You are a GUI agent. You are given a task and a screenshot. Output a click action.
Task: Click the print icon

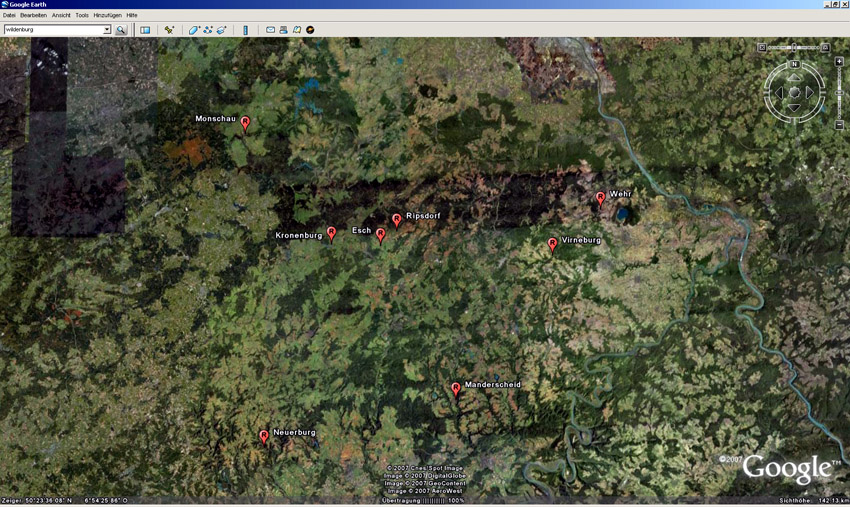(x=284, y=30)
